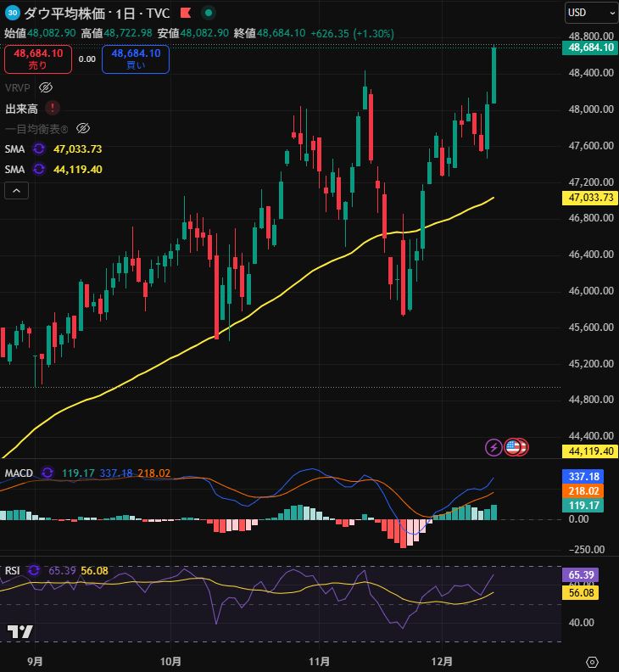The width and height of the screenshot is (619, 672).
Task: Toggle visibility of 一目均衡表 indicator
Action: click(x=83, y=128)
